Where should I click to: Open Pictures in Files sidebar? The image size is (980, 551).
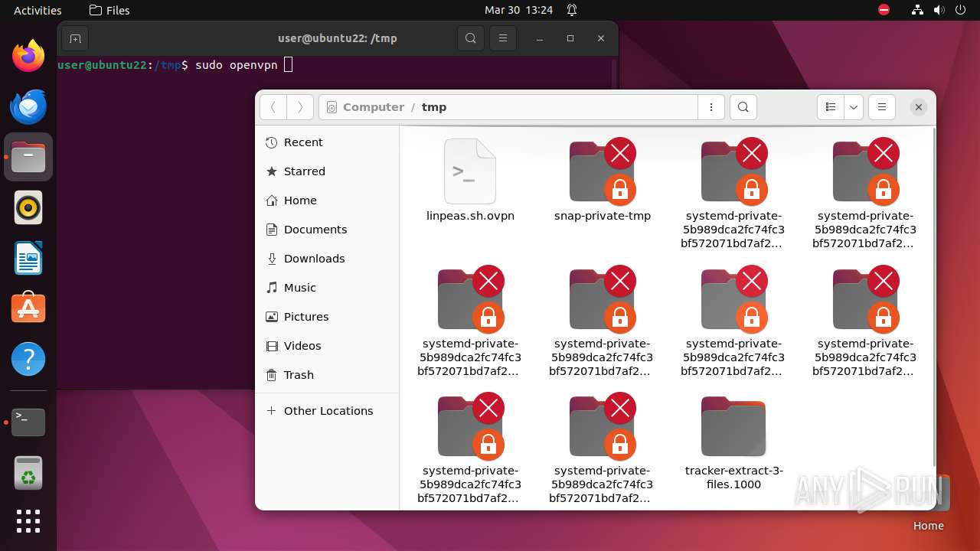(x=327, y=317)
